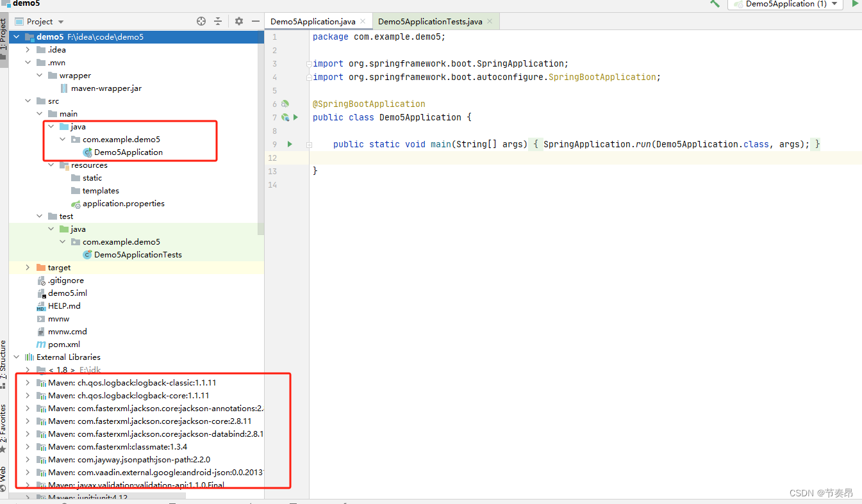Click the HELP.md markdown file icon

pyautogui.click(x=42, y=306)
